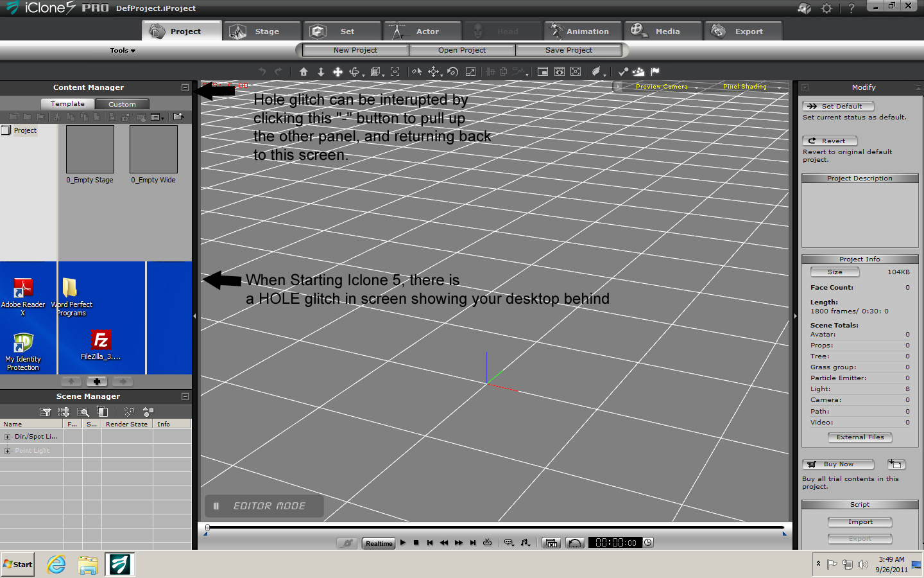The image size is (924, 578).
Task: Switch to the Animation tab
Action: point(583,31)
